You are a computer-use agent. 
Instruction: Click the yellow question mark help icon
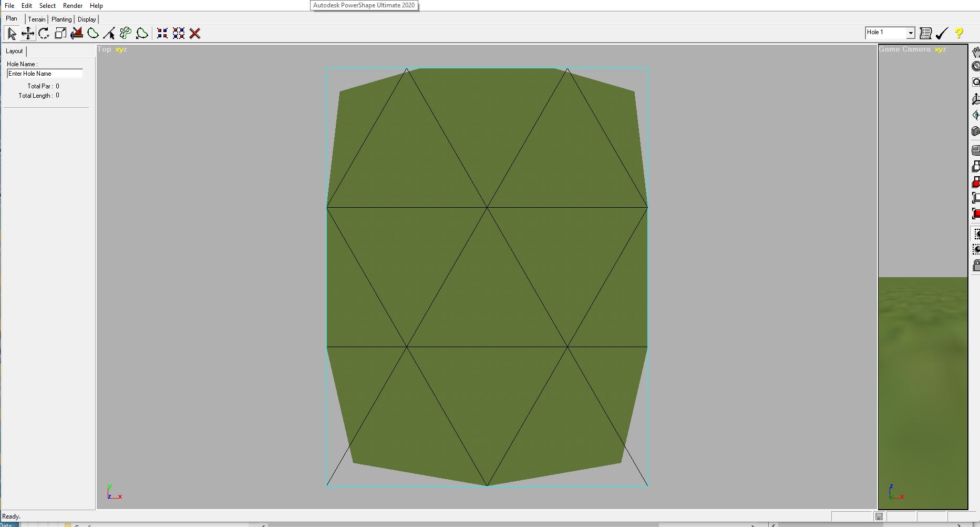pyautogui.click(x=958, y=33)
